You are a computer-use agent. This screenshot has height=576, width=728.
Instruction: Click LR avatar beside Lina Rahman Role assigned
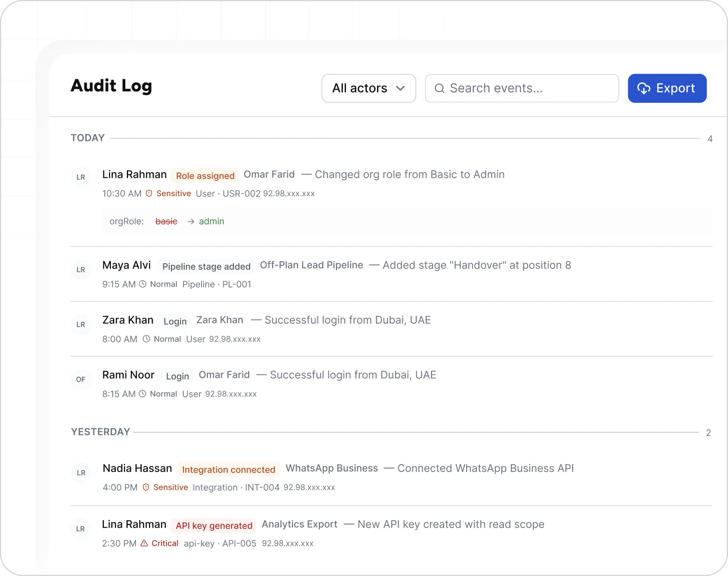tap(81, 177)
